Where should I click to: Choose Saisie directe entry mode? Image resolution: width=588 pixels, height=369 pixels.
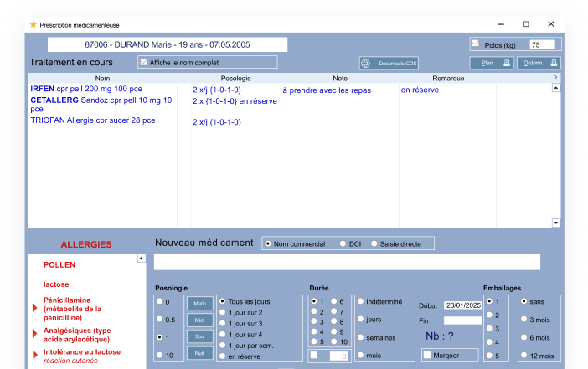point(374,243)
